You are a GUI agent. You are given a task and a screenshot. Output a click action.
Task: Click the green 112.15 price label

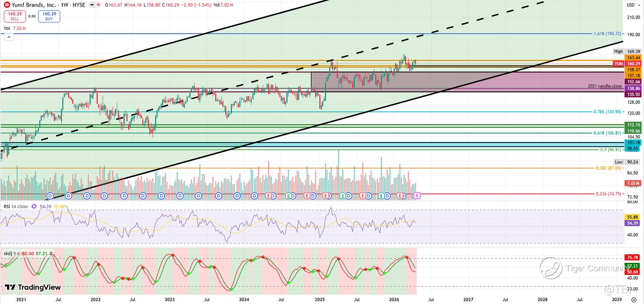pyautogui.click(x=633, y=125)
